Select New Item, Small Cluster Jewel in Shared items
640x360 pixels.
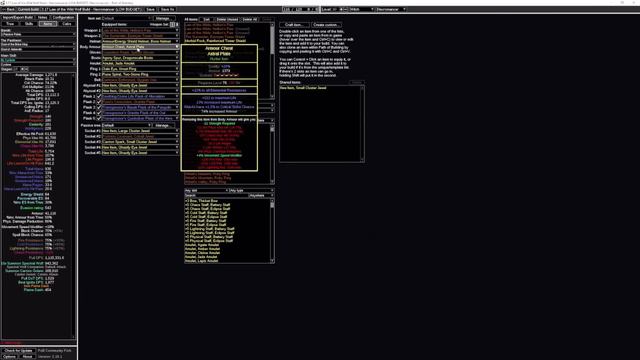tap(303, 88)
